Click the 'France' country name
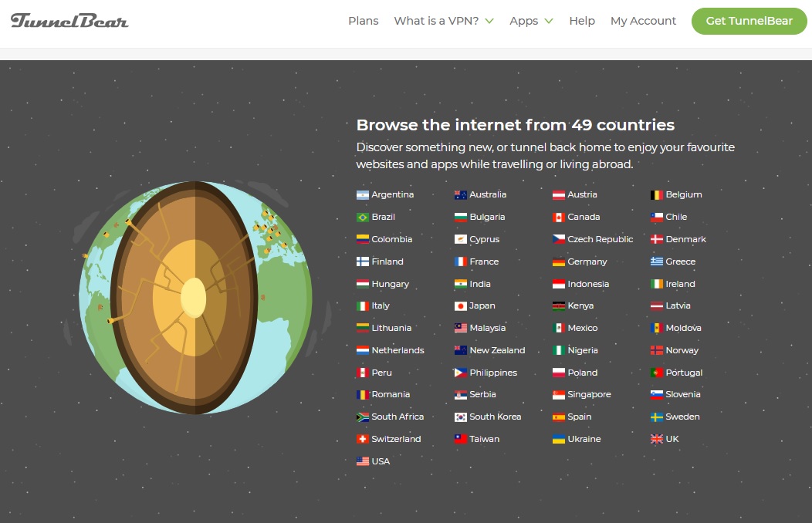Viewport: 812px width, 523px height. [484, 261]
